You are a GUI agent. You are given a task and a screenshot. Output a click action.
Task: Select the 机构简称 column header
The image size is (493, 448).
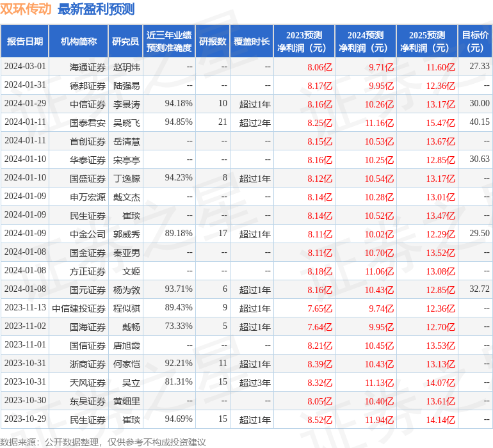tap(79, 41)
